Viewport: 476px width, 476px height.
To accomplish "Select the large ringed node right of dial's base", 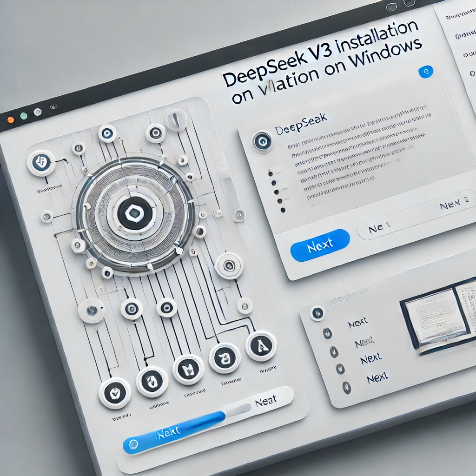I will 229,265.
